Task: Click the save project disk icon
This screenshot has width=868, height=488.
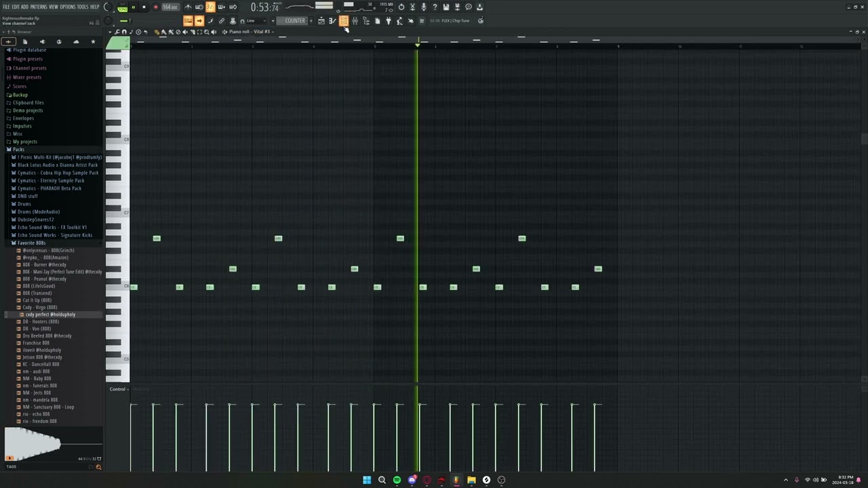Action: (446, 7)
